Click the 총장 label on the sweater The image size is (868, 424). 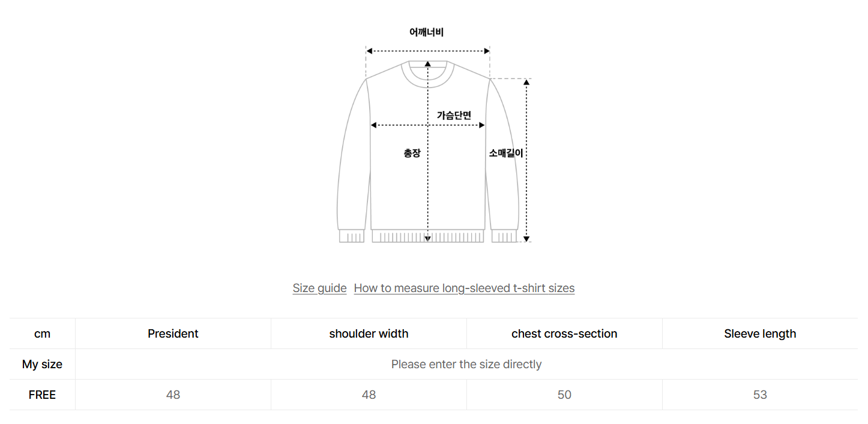click(x=412, y=154)
